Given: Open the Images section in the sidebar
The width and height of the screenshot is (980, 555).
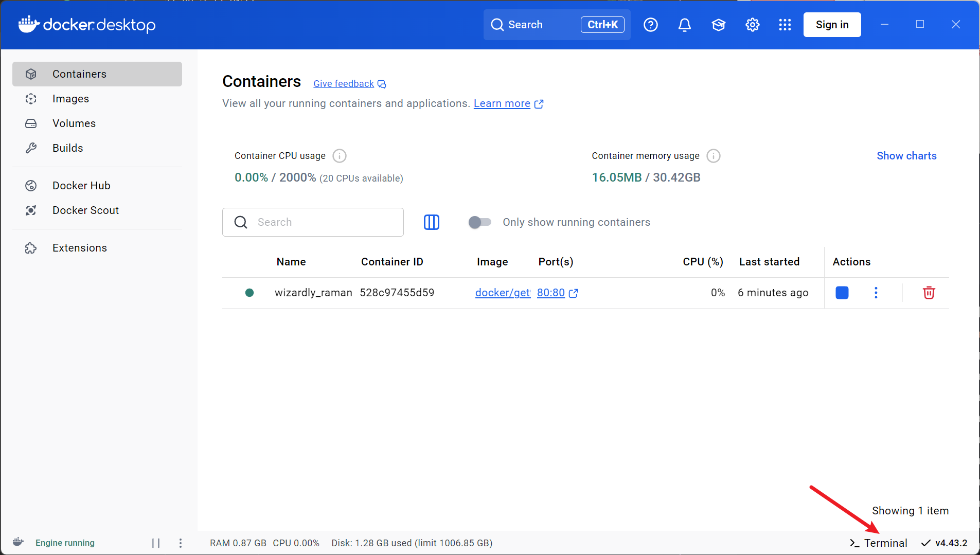Looking at the screenshot, I should point(70,98).
